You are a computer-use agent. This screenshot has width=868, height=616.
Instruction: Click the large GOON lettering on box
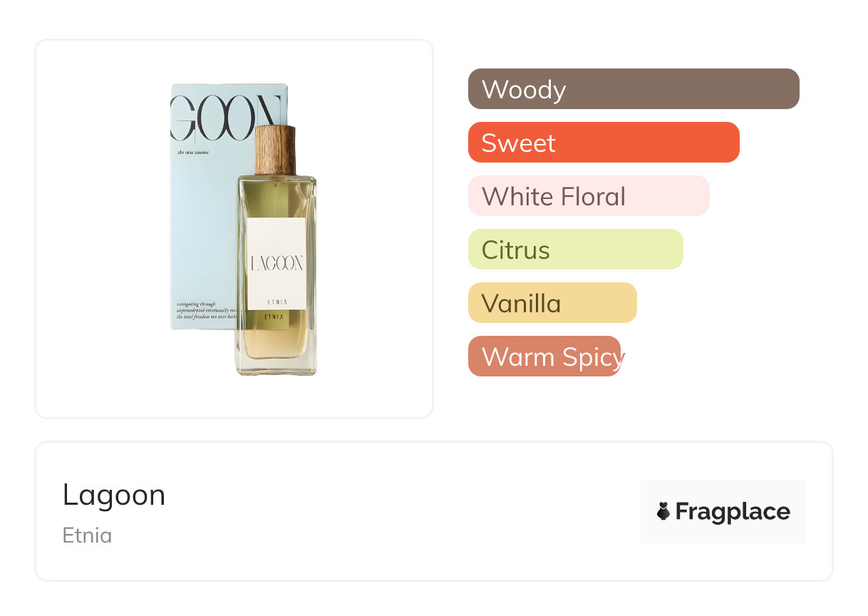[214, 114]
